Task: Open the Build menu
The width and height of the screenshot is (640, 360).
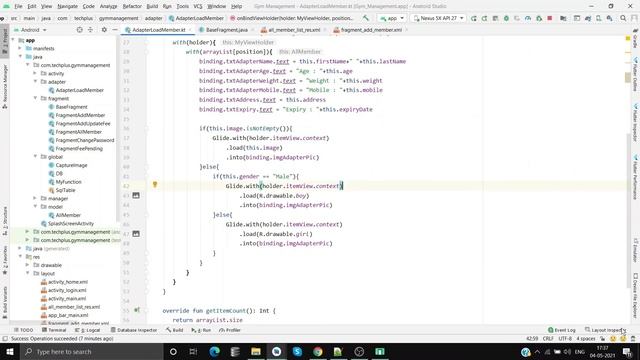Action: pyautogui.click(x=152, y=6)
